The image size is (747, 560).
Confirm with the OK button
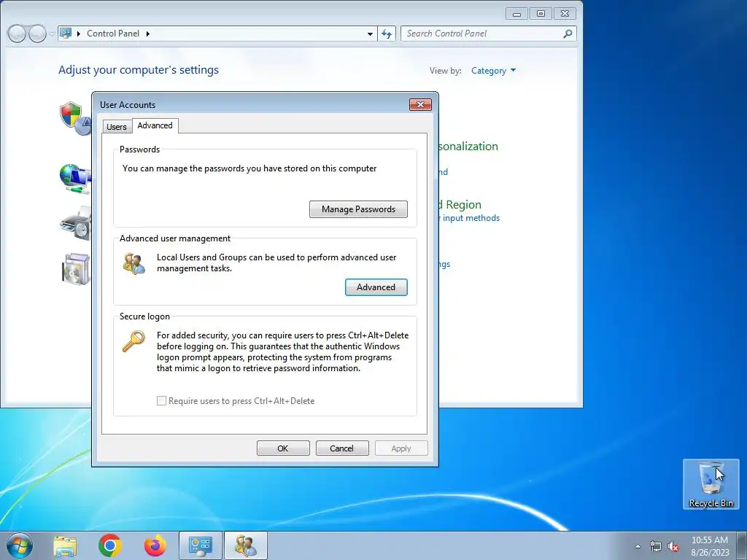(283, 448)
